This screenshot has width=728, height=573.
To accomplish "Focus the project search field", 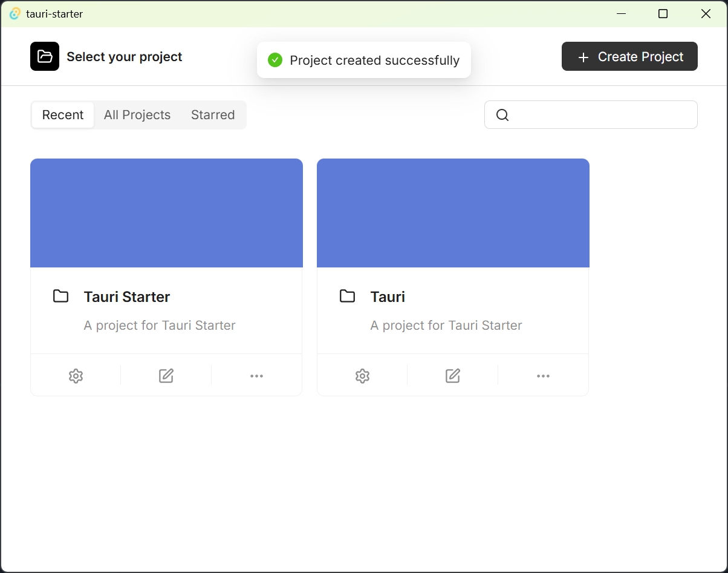I will pyautogui.click(x=591, y=115).
